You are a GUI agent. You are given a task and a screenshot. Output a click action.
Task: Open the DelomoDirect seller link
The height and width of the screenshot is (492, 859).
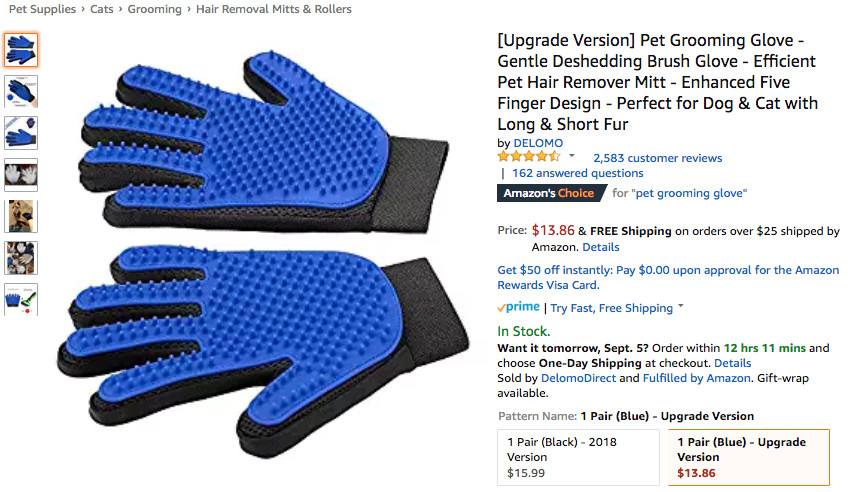[578, 378]
